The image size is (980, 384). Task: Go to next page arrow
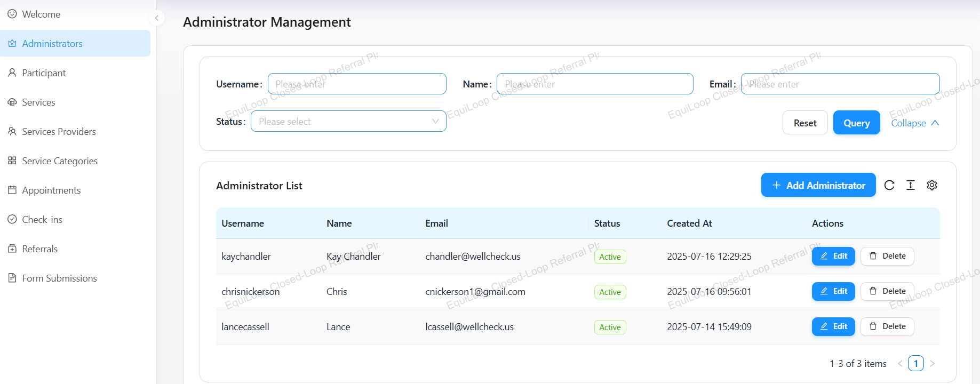point(932,364)
